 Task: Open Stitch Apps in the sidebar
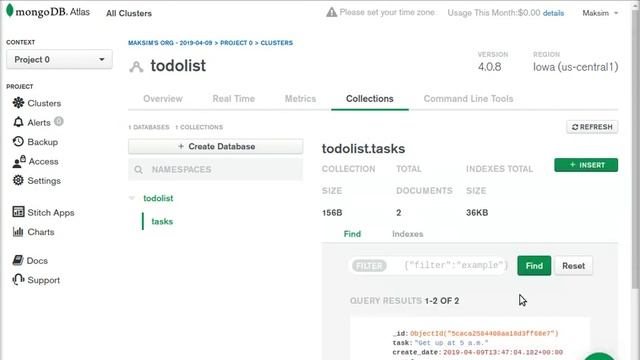click(43, 212)
